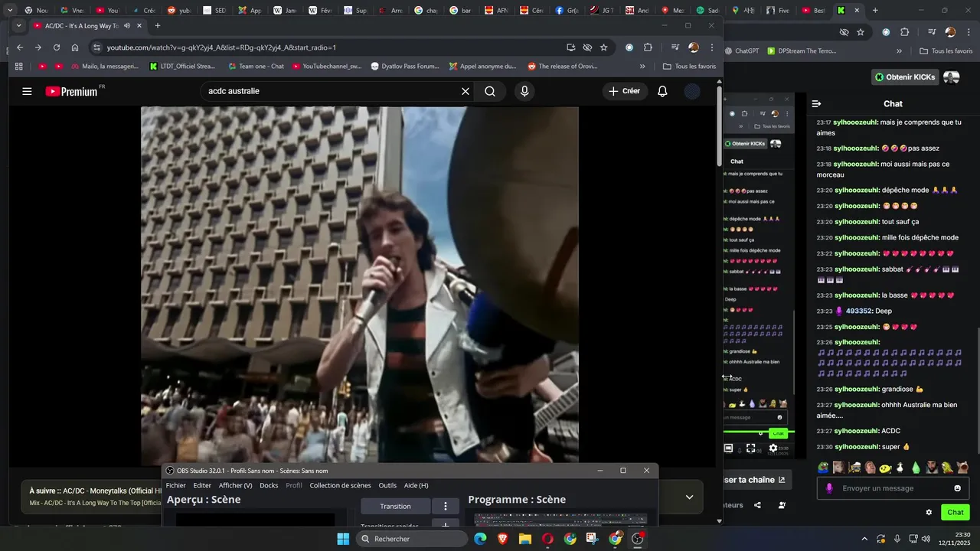The width and height of the screenshot is (980, 551).
Task: Clear the 'acdc australie' search text
Action: pyautogui.click(x=465, y=91)
